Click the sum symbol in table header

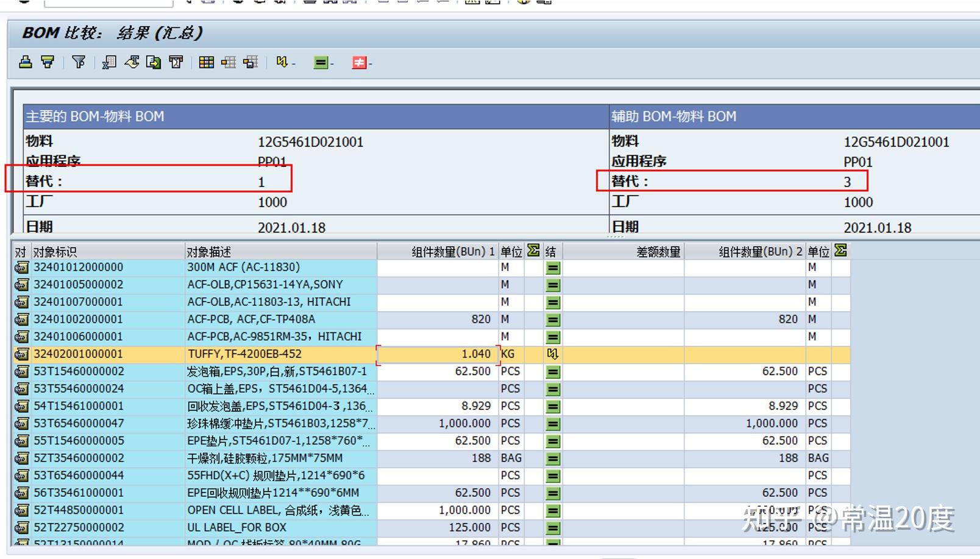[x=533, y=250]
